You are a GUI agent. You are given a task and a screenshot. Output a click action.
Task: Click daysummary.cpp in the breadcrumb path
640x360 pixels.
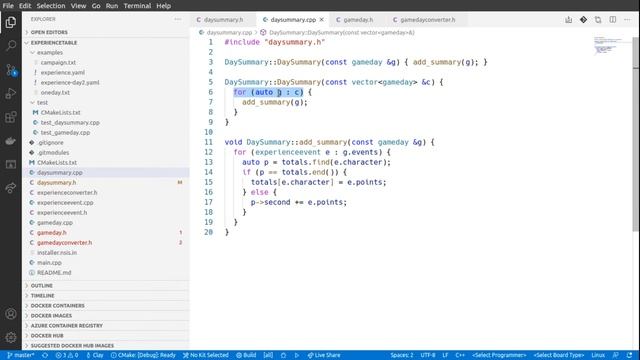click(x=229, y=32)
